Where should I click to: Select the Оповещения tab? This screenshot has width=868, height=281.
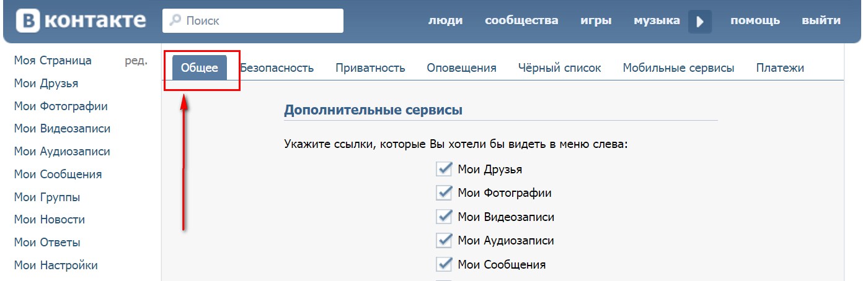(x=461, y=68)
